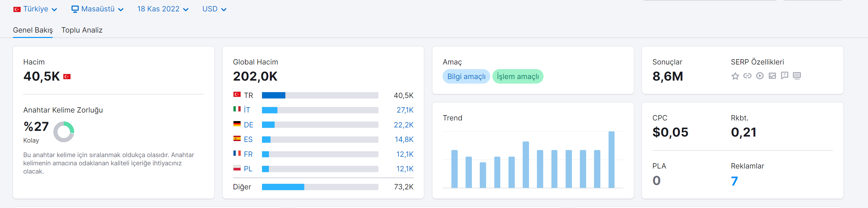Image resolution: width=868 pixels, height=208 pixels.
Task: Open the PL country link
Action: click(x=248, y=169)
